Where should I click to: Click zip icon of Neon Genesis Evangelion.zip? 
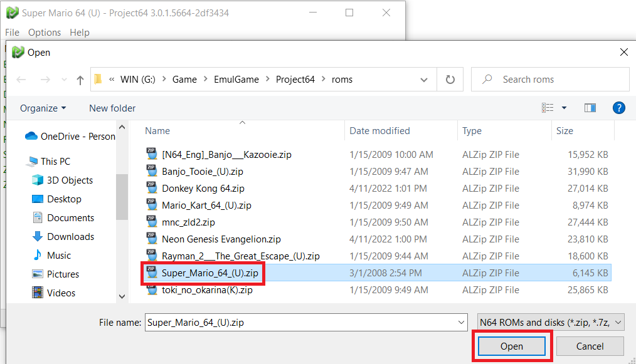(152, 239)
